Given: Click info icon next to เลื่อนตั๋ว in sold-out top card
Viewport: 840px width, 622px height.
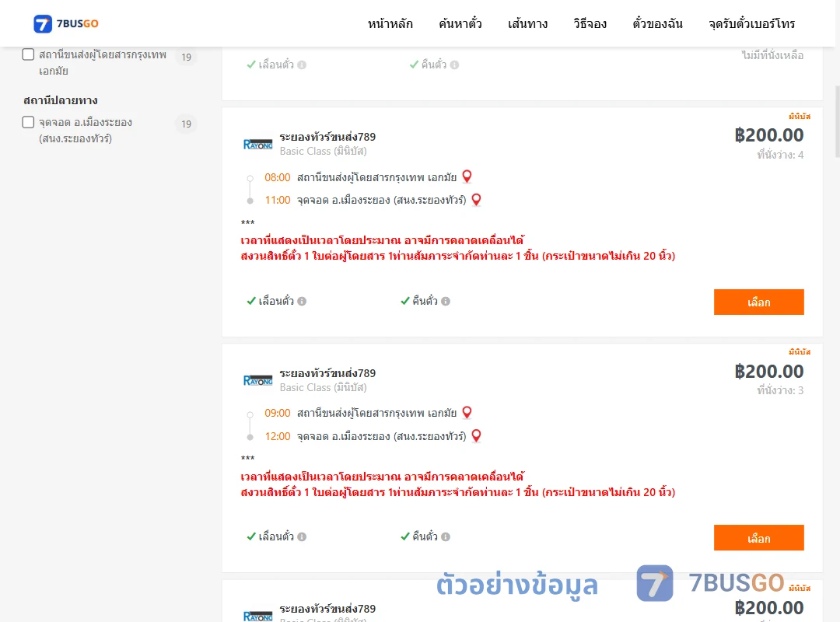Looking at the screenshot, I should [302, 65].
